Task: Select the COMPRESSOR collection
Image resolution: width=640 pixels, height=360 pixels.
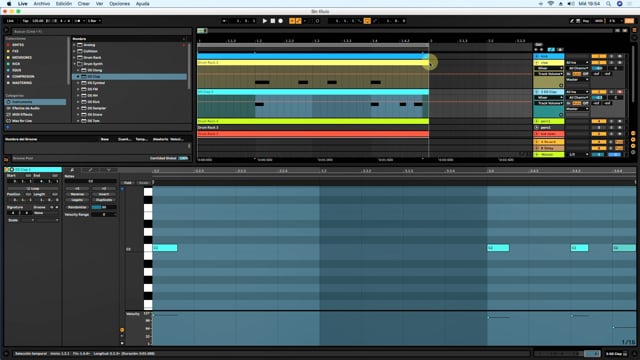Action: (23, 76)
